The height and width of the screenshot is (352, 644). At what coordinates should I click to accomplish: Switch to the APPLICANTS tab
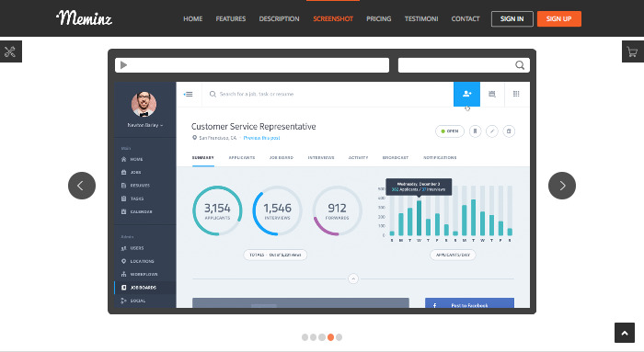pyautogui.click(x=242, y=158)
